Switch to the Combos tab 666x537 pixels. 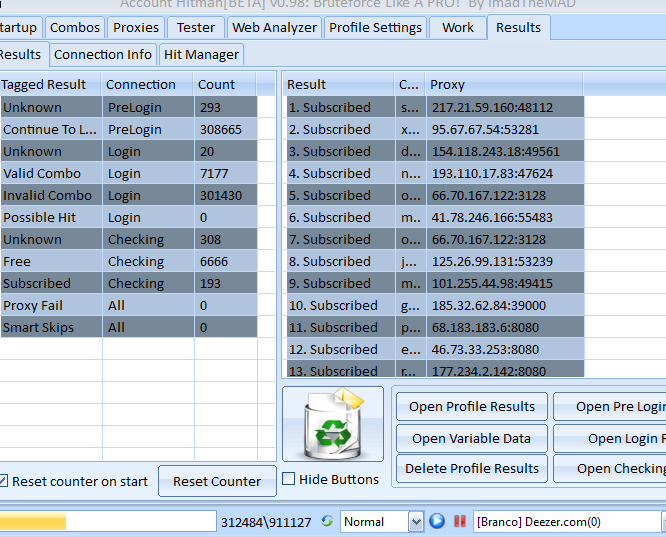(x=75, y=28)
